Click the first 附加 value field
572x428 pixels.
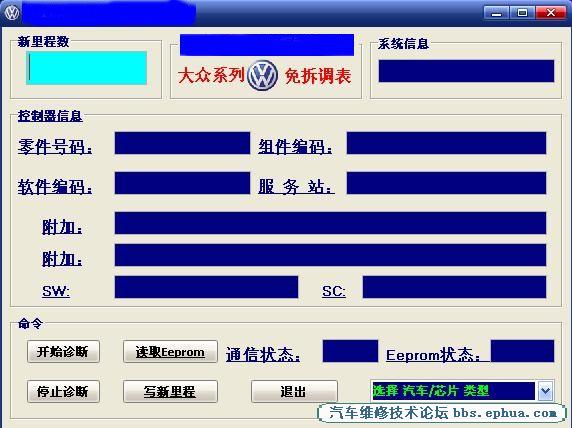[x=331, y=223]
